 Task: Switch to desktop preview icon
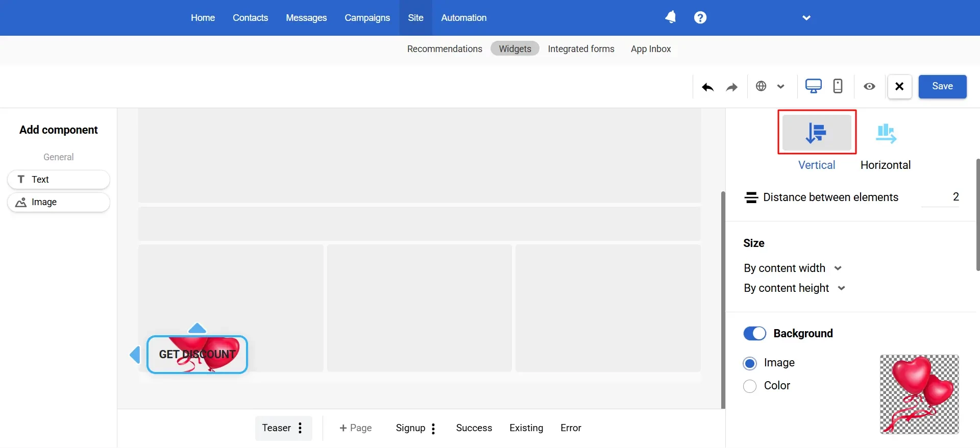(x=813, y=86)
